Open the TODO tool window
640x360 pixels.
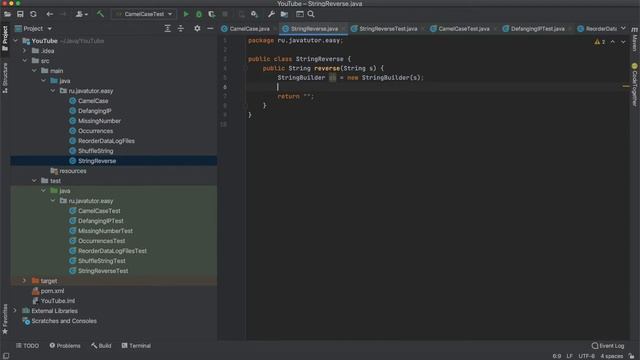(27, 346)
